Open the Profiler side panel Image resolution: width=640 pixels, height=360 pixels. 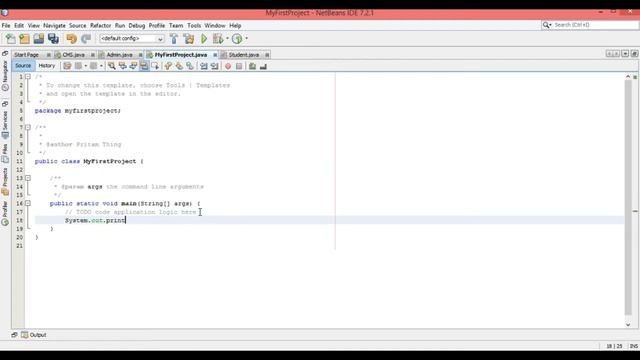coord(5,213)
